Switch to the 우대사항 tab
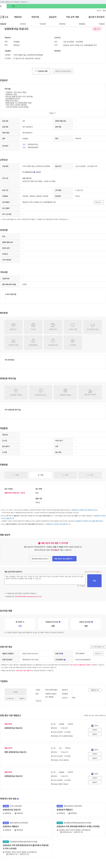 43,24
